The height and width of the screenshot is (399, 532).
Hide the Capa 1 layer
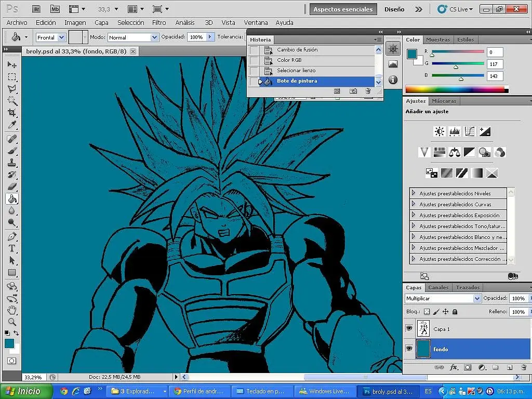409,328
